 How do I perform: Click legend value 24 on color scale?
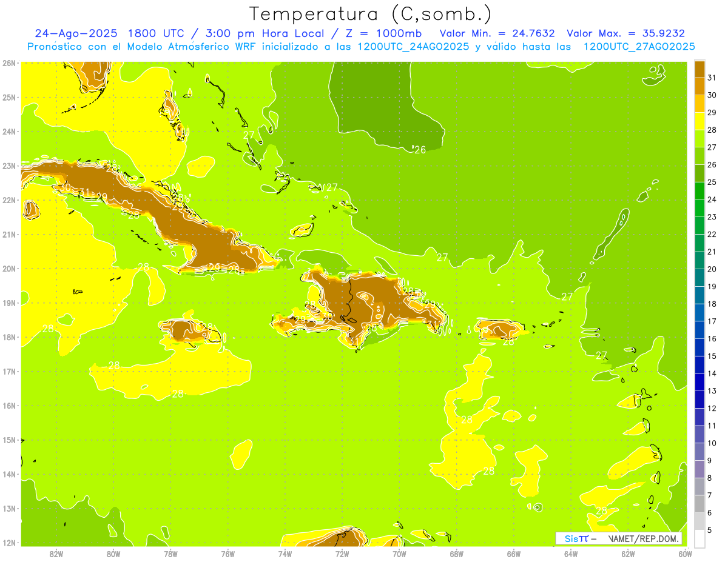pos(712,199)
